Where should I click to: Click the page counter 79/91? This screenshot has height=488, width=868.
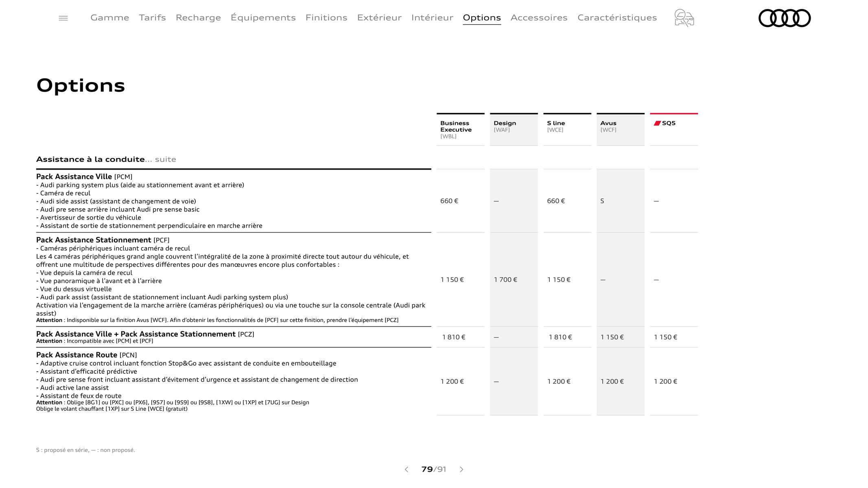(x=434, y=469)
